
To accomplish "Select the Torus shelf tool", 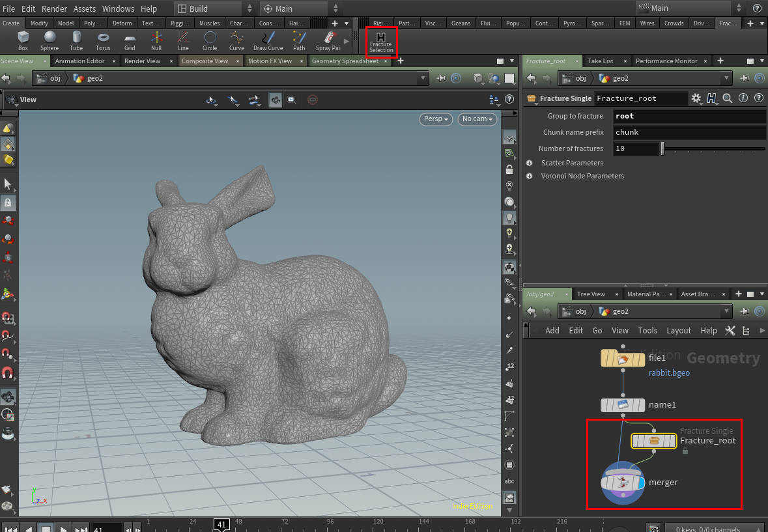I will (x=103, y=40).
